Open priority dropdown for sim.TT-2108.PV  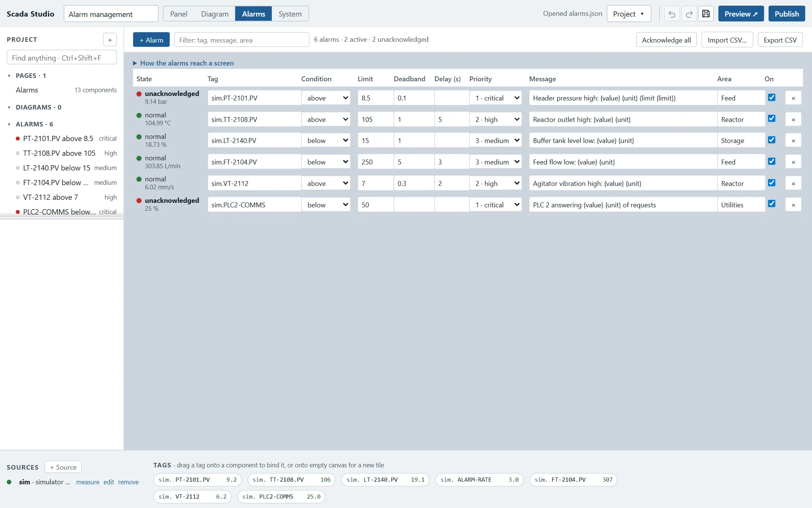(x=495, y=120)
